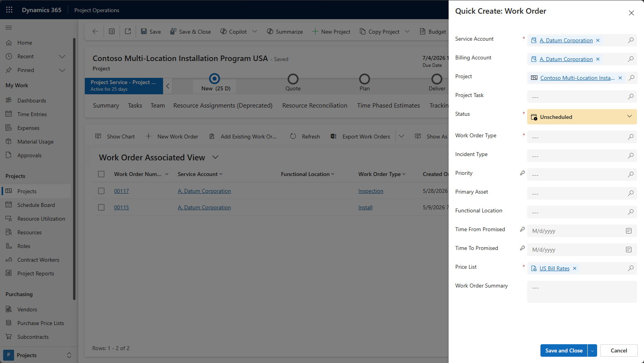
Task: Clear the Contoso project lookup value
Action: tap(620, 78)
